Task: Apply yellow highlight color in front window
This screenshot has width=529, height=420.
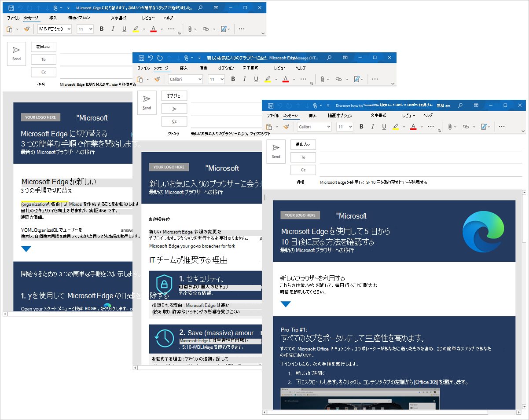Action: point(396,127)
